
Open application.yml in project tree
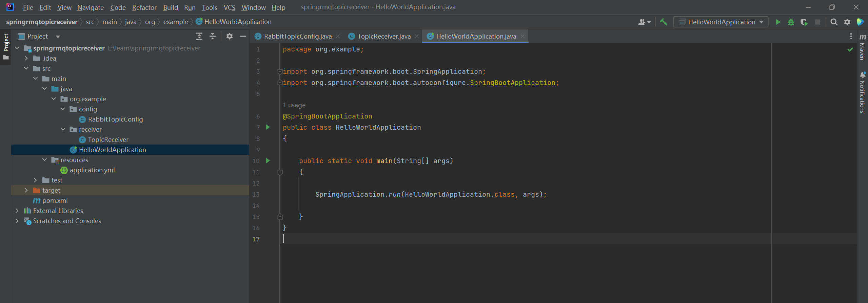tap(92, 170)
